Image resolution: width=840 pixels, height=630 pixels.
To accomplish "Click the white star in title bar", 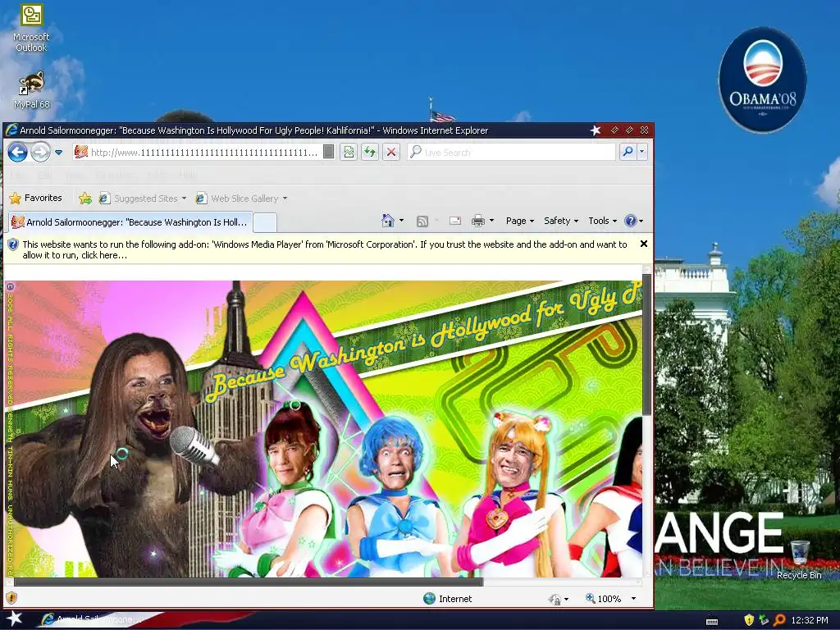I will (x=596, y=130).
